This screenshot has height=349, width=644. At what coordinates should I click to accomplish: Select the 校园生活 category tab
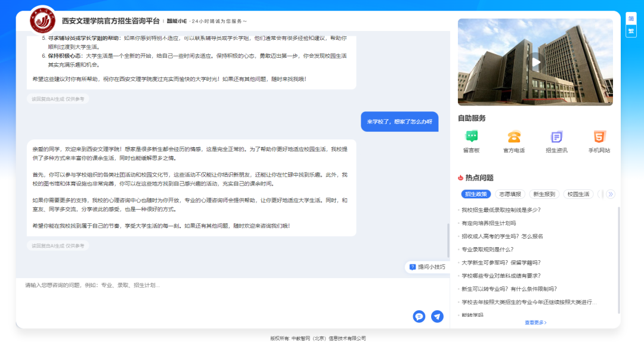(x=578, y=194)
